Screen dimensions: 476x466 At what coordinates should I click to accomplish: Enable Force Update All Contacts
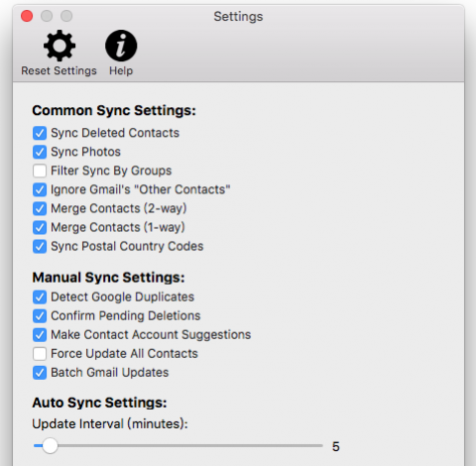[40, 354]
